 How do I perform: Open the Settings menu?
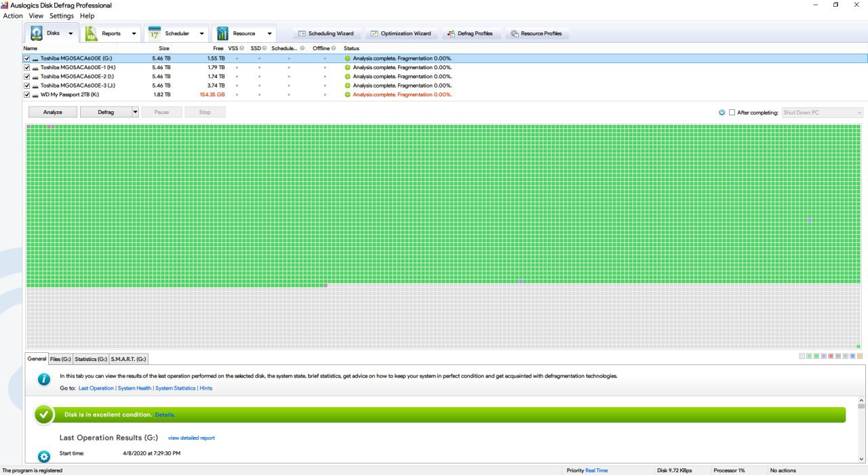tap(62, 16)
